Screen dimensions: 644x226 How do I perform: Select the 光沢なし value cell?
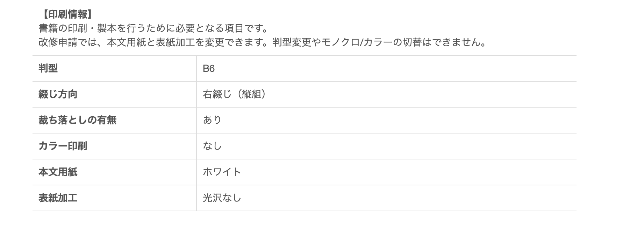(222, 198)
